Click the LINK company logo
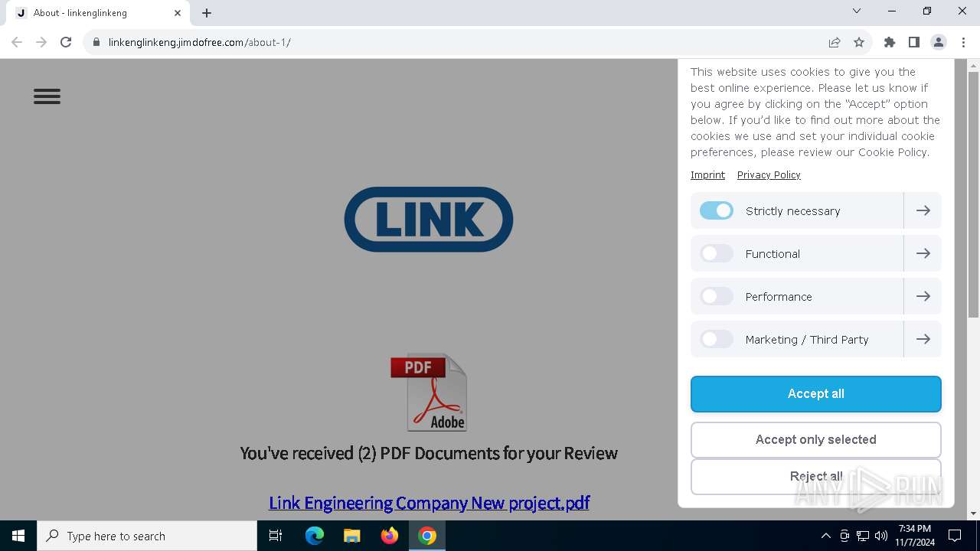 [x=429, y=220]
